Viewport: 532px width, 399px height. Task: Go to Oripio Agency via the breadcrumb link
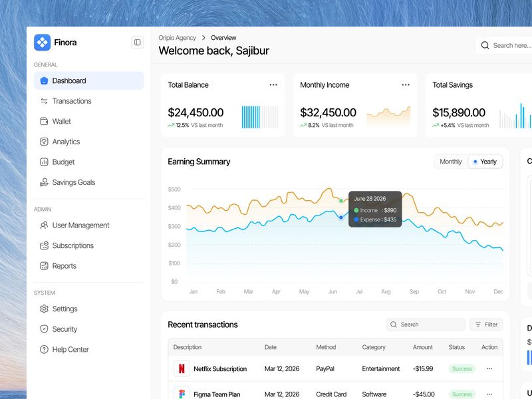click(x=177, y=37)
